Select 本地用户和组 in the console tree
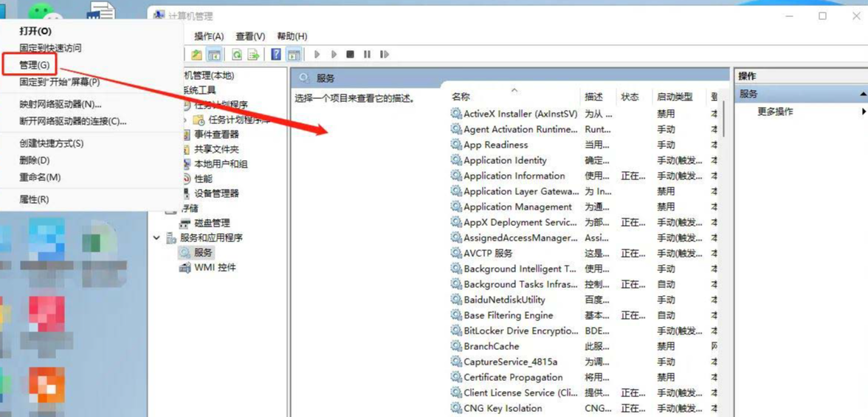 pyautogui.click(x=221, y=164)
